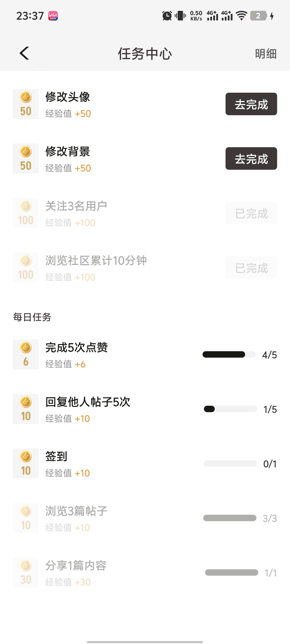Tap 已完成 button for 浏览社区累计10分钟

point(251,268)
